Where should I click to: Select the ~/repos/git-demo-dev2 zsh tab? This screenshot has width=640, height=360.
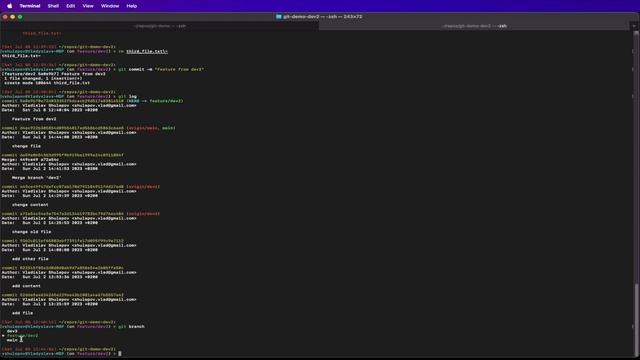[474, 26]
